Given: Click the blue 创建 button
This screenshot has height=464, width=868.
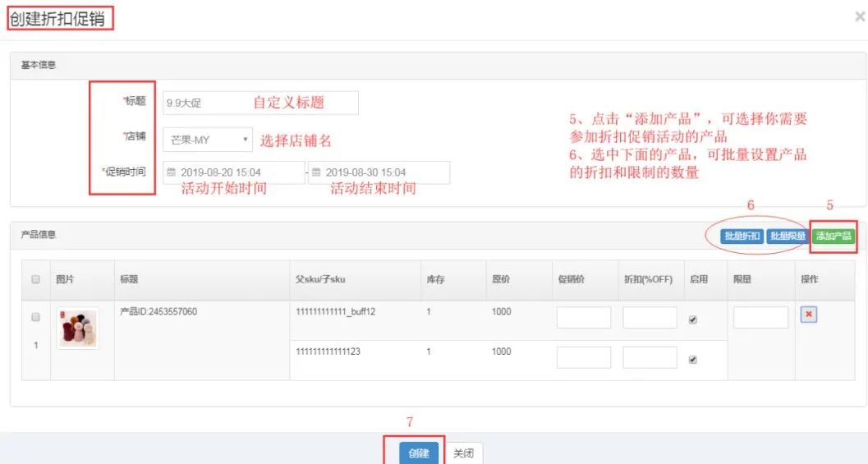Looking at the screenshot, I should tap(419, 453).
